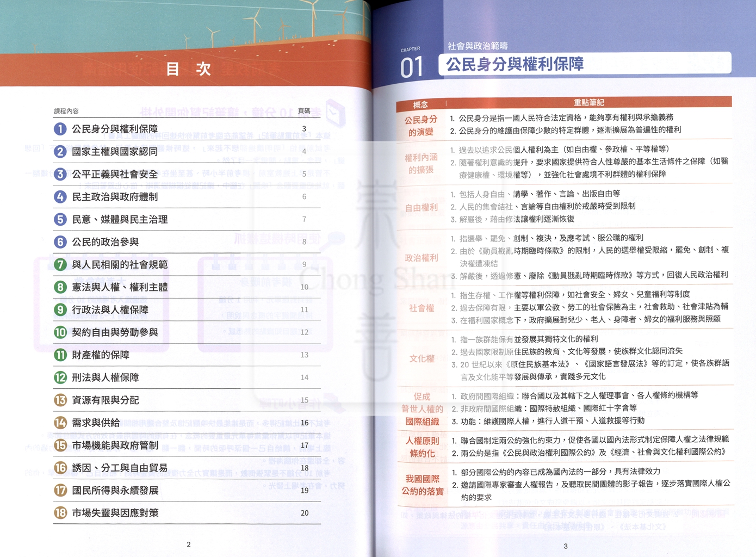Screen dimensions: 756x557
Task: Click the green circle 8 icon
Action: click(x=60, y=287)
